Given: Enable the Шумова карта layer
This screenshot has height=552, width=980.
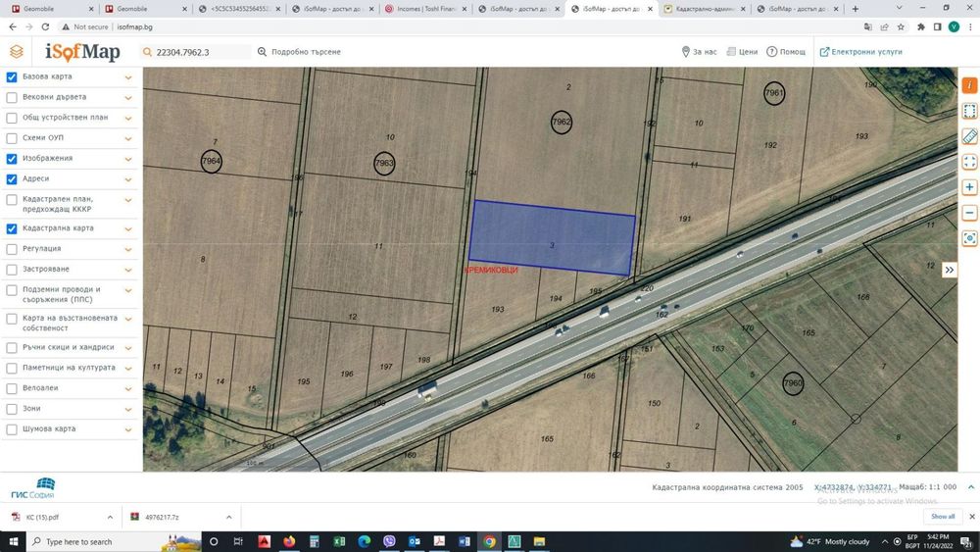Looking at the screenshot, I should 12,429.
